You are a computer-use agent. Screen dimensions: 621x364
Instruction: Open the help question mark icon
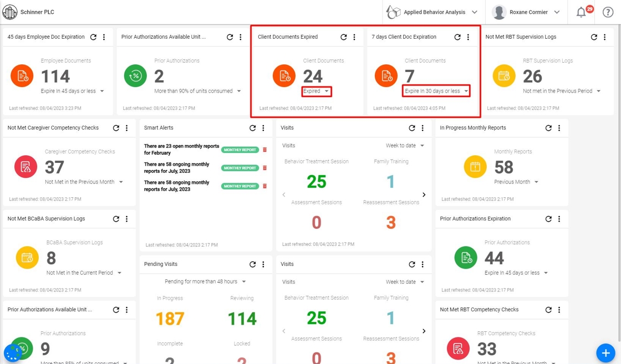click(x=608, y=12)
